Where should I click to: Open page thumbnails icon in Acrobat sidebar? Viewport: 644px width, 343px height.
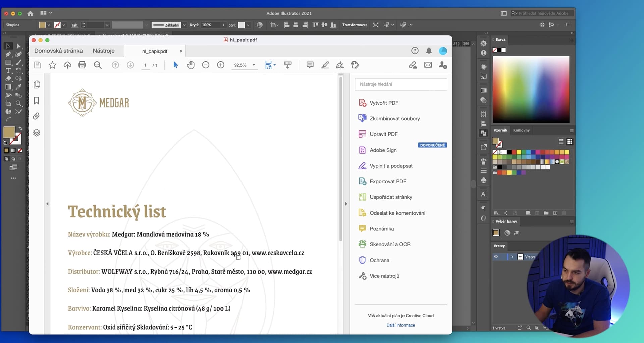click(37, 84)
